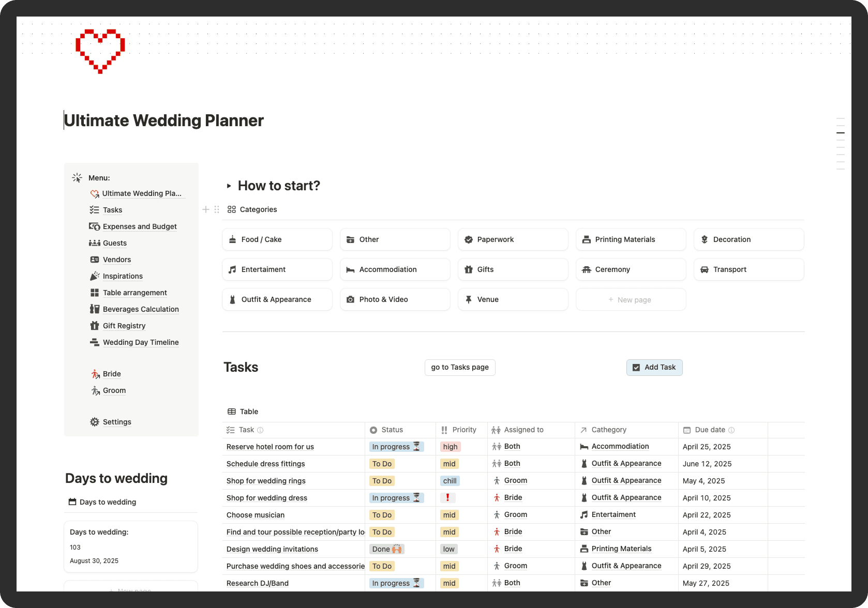Click the + icon beside the Categories block
Image resolution: width=868 pixels, height=608 pixels.
coord(205,209)
